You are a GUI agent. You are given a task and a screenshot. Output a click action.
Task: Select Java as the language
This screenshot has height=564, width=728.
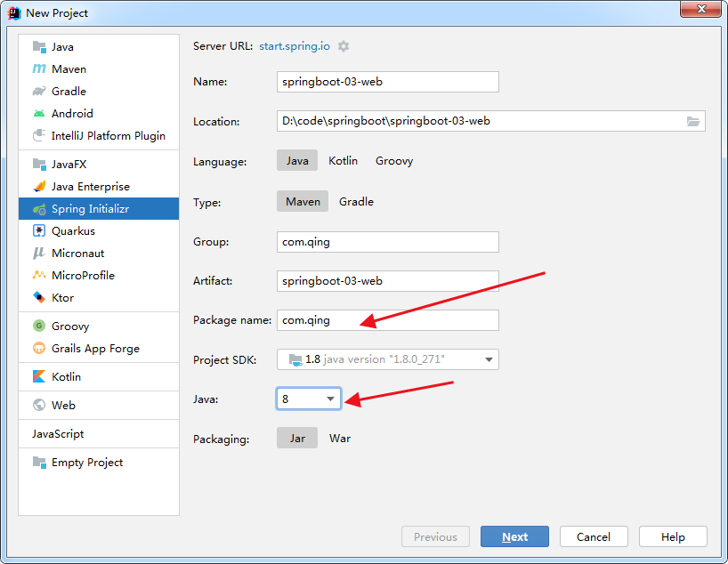coord(297,161)
